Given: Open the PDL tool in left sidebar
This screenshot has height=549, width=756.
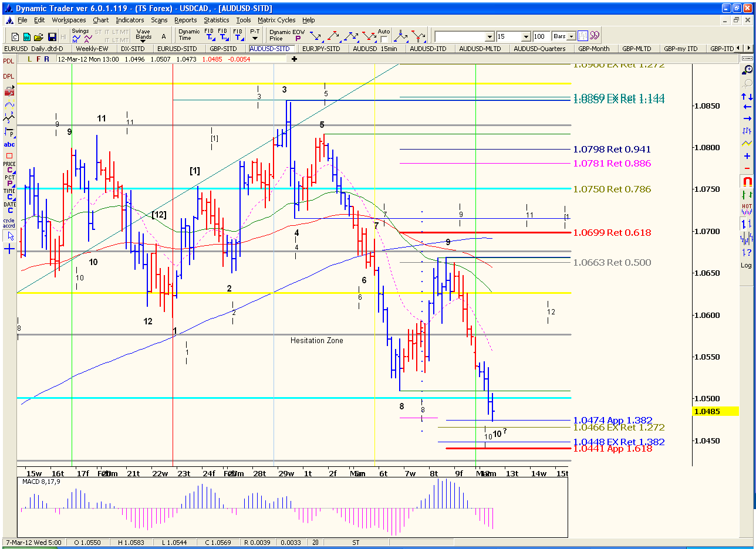Looking at the screenshot, I should click(9, 61).
